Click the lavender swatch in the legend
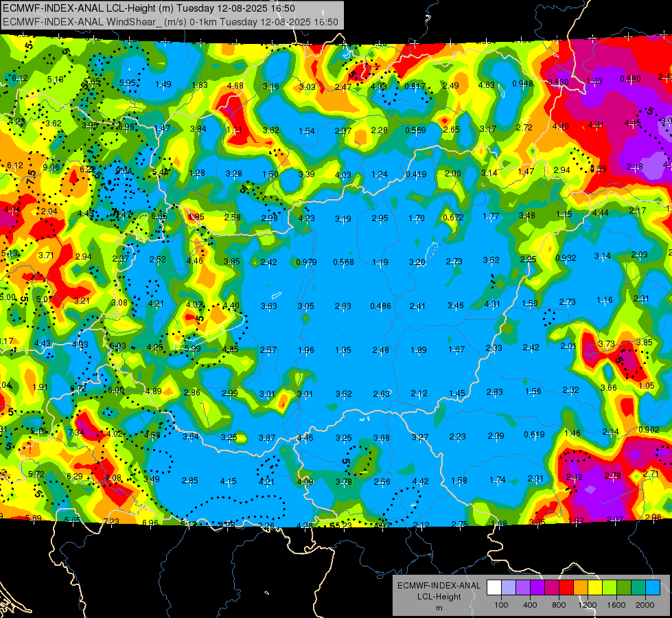 pyautogui.click(x=509, y=588)
